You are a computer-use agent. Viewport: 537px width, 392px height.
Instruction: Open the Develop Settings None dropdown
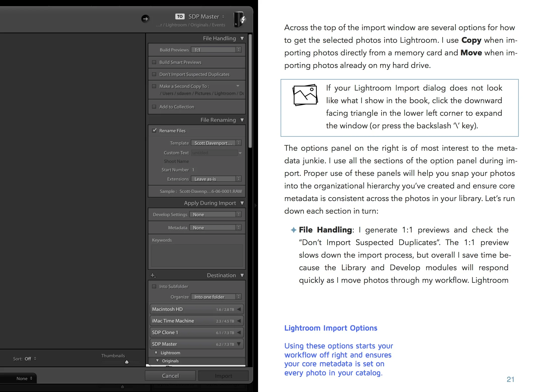coord(215,214)
